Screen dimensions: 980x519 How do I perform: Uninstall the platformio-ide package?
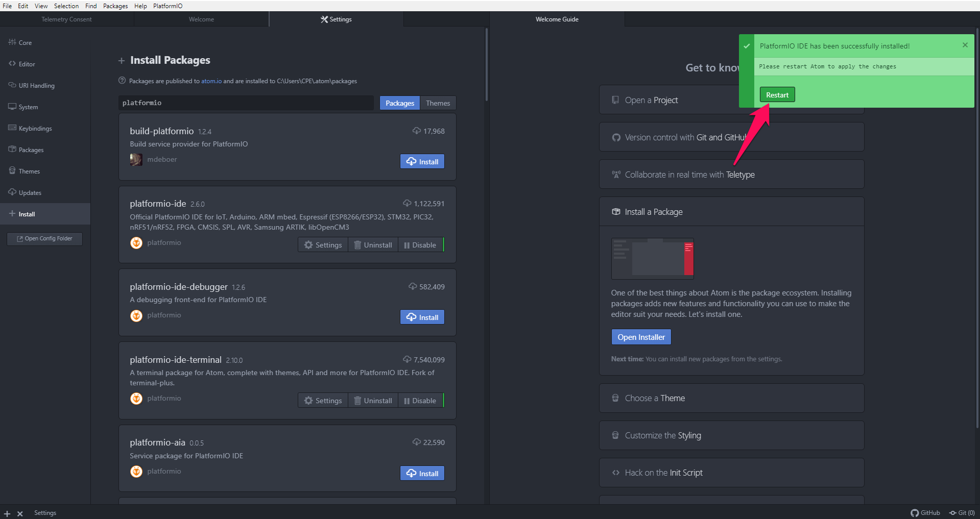click(373, 245)
